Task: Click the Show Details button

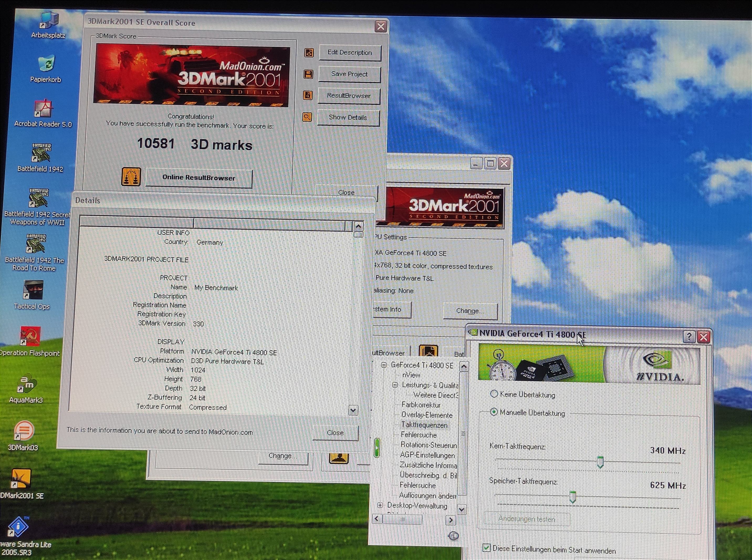Action: point(348,118)
